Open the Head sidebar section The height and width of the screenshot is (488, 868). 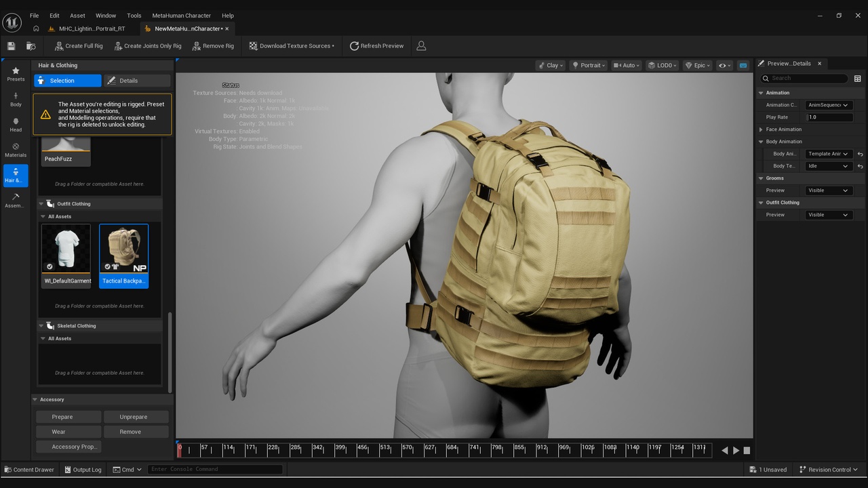click(x=16, y=125)
